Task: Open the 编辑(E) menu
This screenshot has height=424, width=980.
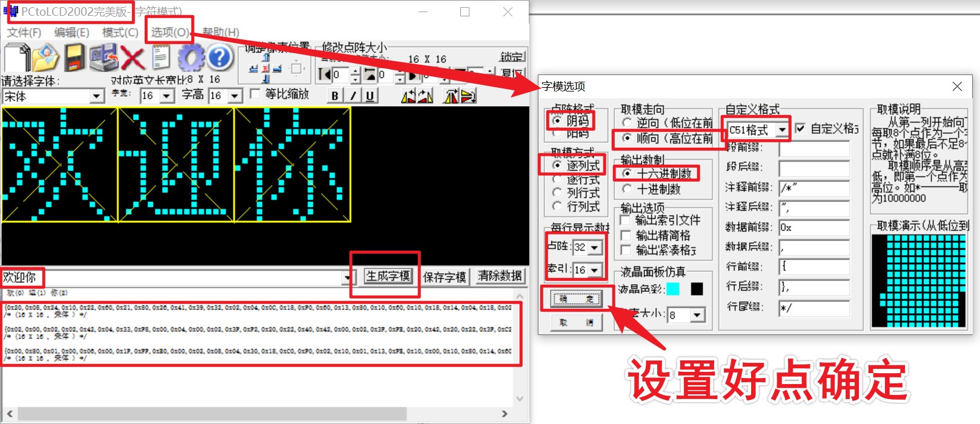Action: tap(71, 32)
